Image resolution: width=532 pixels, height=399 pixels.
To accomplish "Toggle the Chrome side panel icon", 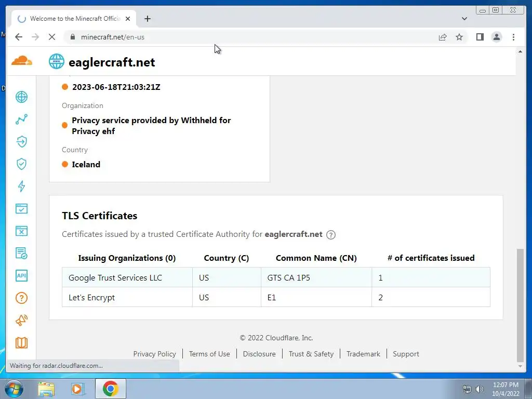I will (x=480, y=37).
